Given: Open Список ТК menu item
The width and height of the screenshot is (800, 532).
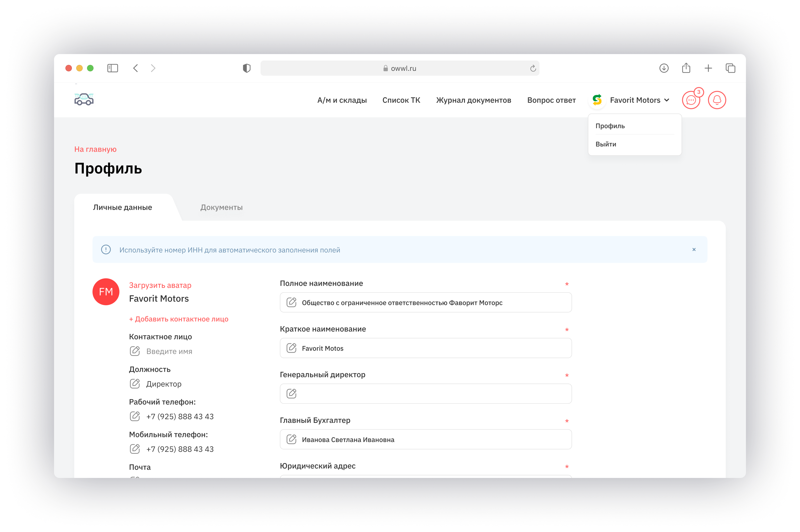Looking at the screenshot, I should tap(401, 100).
